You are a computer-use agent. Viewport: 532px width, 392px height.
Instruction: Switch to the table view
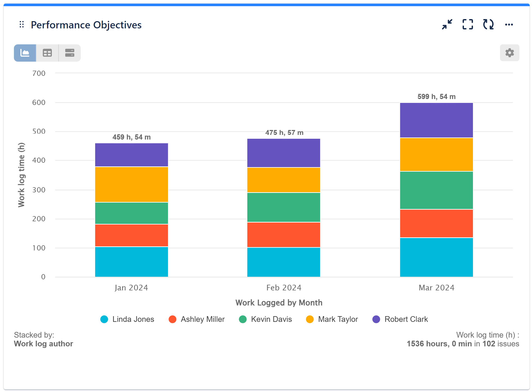tap(47, 53)
